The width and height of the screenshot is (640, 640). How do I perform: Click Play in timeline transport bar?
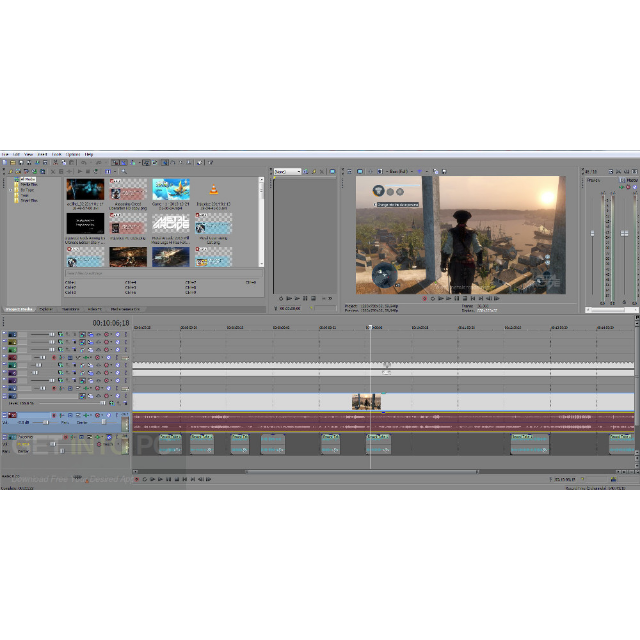pos(160,480)
